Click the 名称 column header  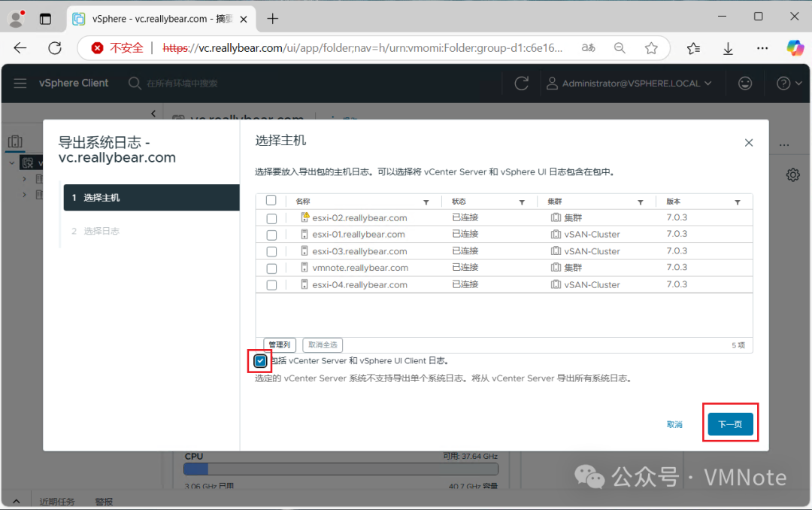tap(303, 201)
